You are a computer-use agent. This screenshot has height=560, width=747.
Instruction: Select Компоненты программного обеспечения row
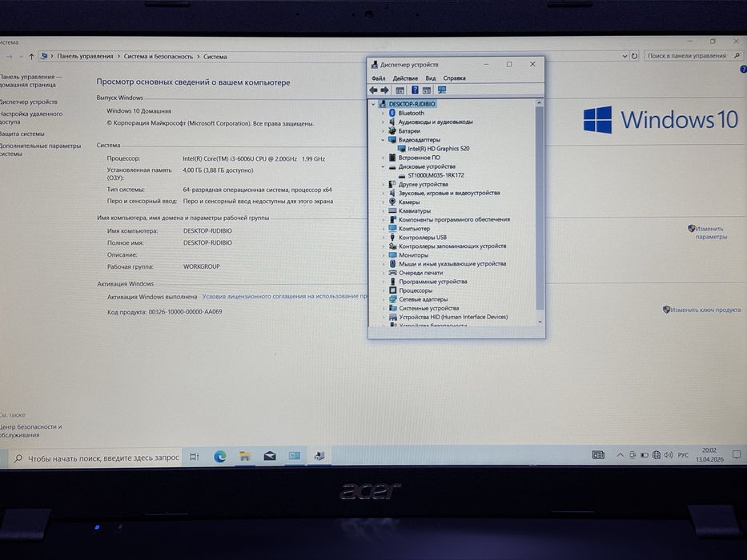click(454, 219)
